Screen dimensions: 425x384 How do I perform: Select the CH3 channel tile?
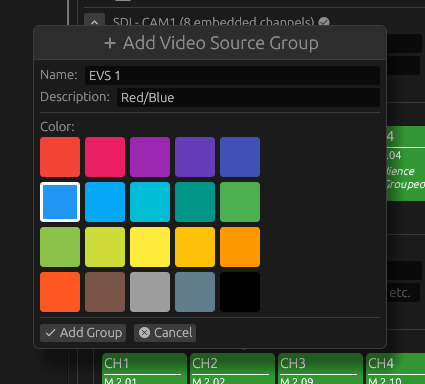320,369
